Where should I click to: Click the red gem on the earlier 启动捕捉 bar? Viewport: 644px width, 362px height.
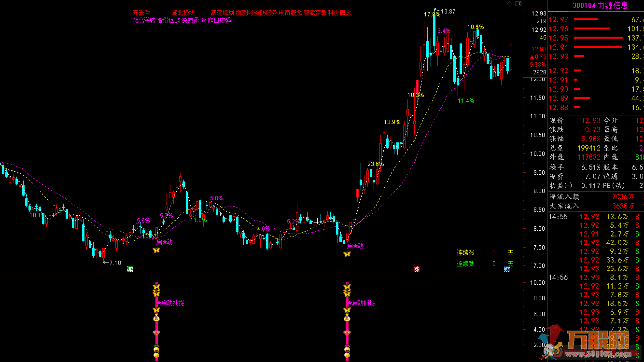(x=156, y=333)
